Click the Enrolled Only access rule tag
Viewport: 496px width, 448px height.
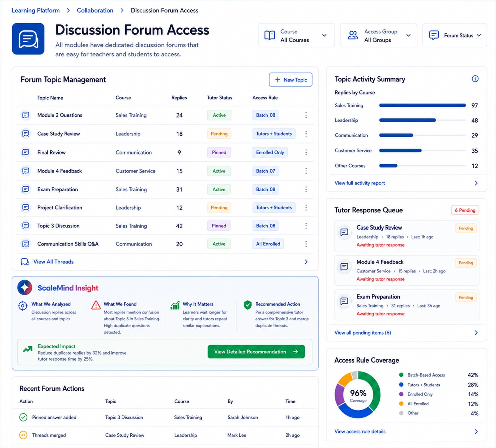[x=270, y=152]
